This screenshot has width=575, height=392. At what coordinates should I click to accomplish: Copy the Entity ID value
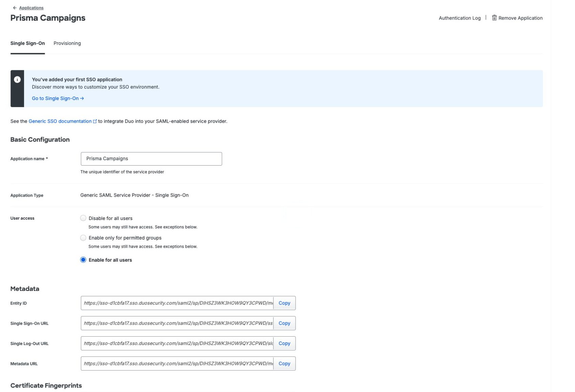pyautogui.click(x=284, y=303)
